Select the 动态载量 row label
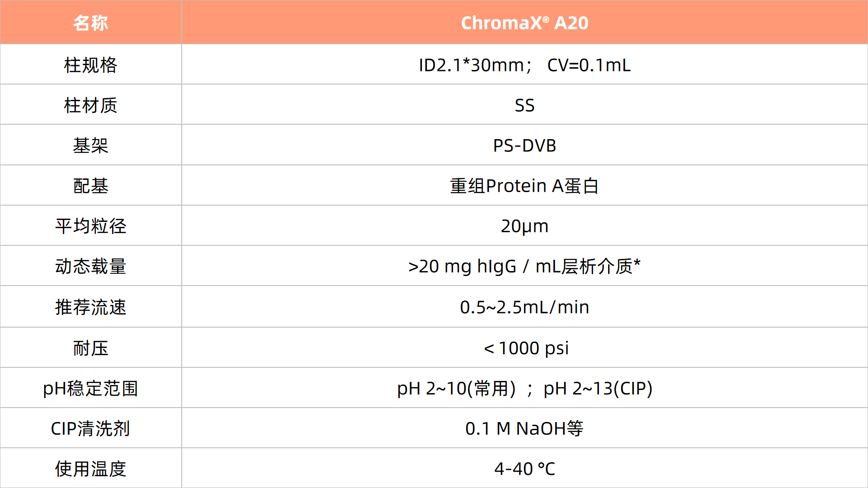The image size is (868, 488). pyautogui.click(x=90, y=266)
